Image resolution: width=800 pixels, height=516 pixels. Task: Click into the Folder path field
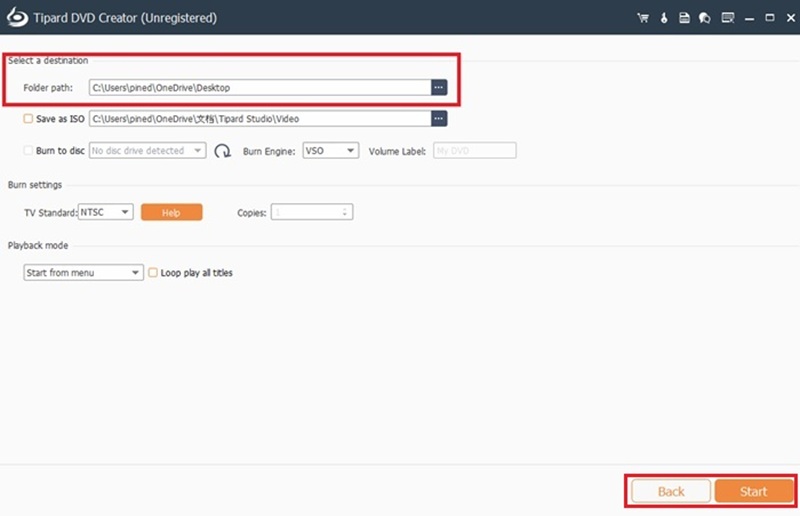point(260,87)
